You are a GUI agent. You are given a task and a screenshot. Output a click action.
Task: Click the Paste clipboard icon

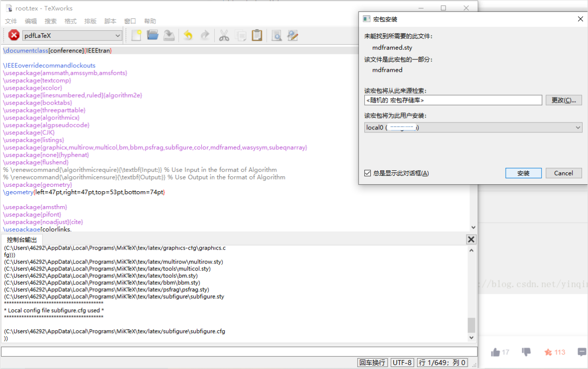pos(257,35)
